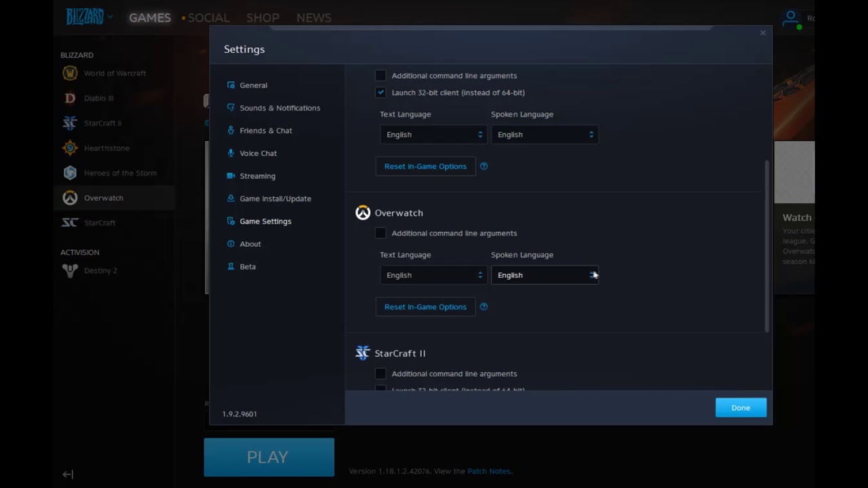Enable upper Additional command line arguments checkbox
This screenshot has width=868, height=488.
pos(380,76)
